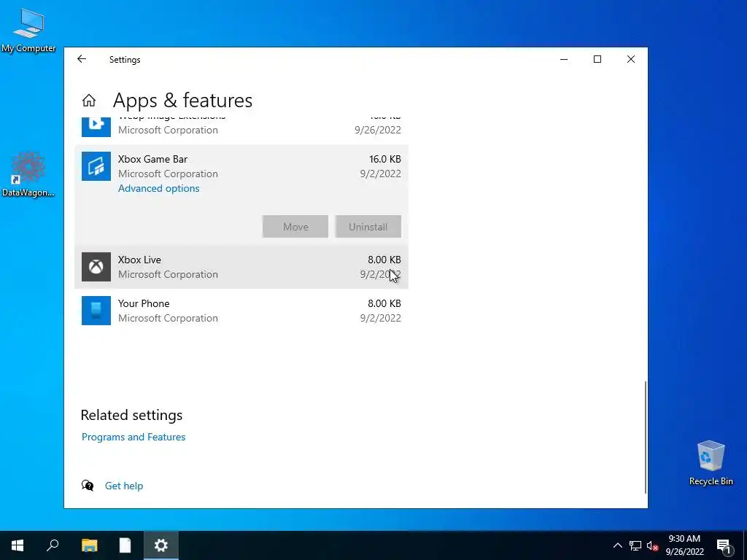This screenshot has height=560, width=747.
Task: Show hidden tray icons chevron
Action: click(x=617, y=545)
